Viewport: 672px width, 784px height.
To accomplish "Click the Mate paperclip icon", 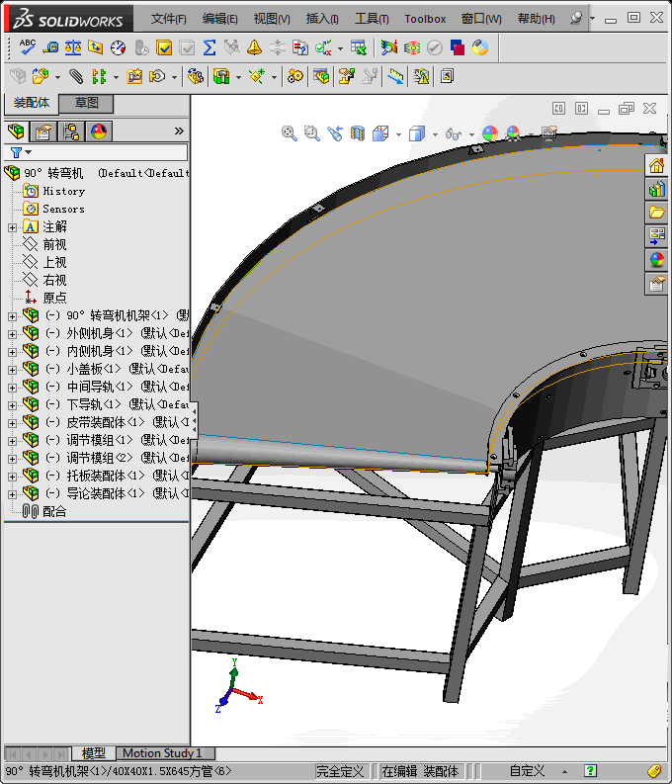I will [76, 76].
